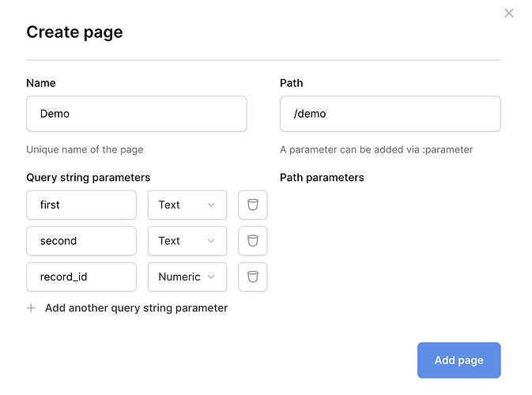Click the 'Path parameters' heading
The image size is (532, 395).
coord(322,178)
